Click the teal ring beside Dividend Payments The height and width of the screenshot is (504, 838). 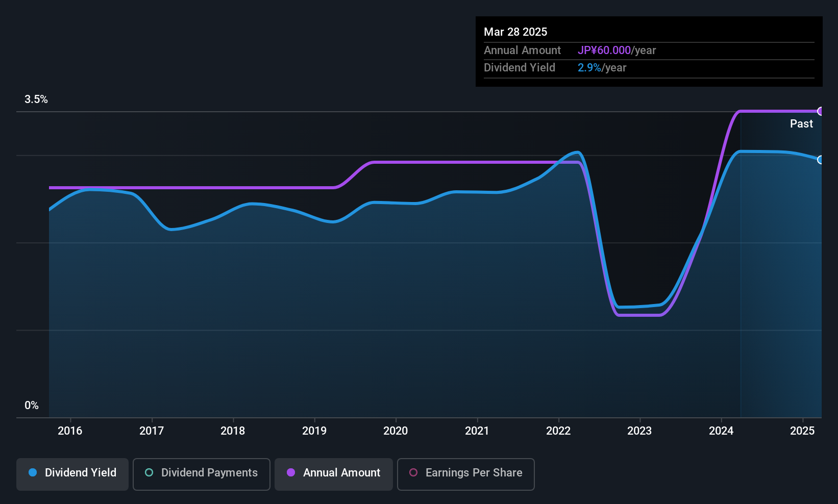[149, 473]
